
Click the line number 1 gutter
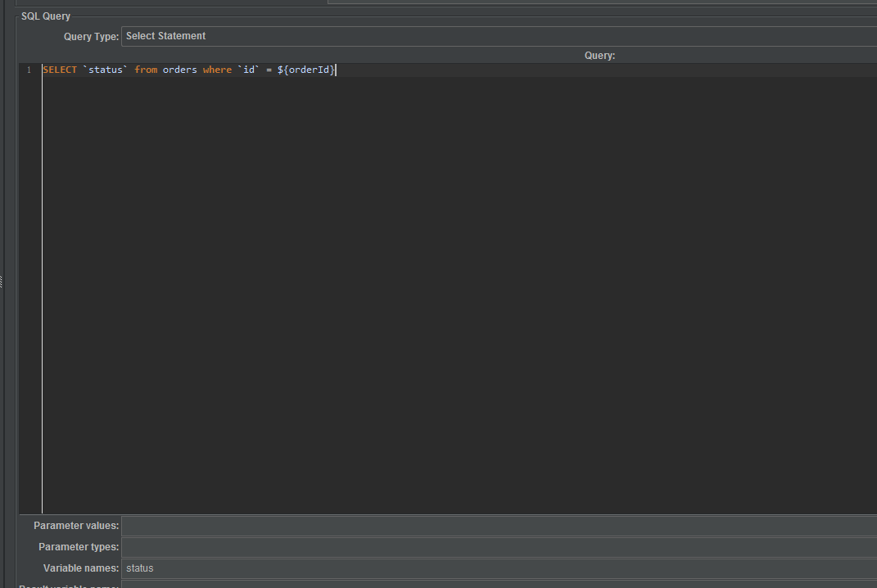click(x=29, y=70)
